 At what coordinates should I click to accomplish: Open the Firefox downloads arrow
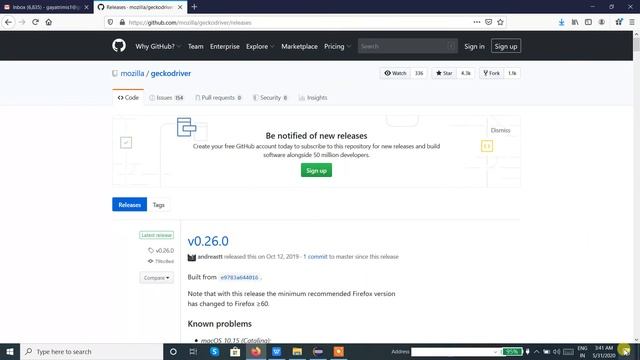click(x=562, y=22)
